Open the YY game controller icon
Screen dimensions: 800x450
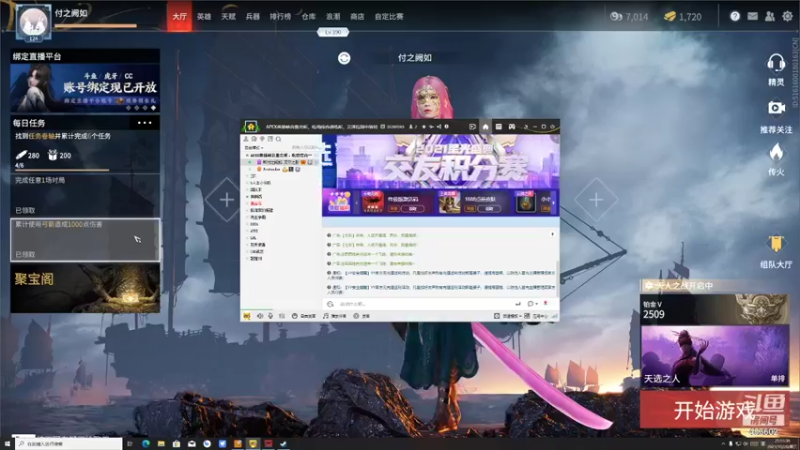[x=512, y=127]
